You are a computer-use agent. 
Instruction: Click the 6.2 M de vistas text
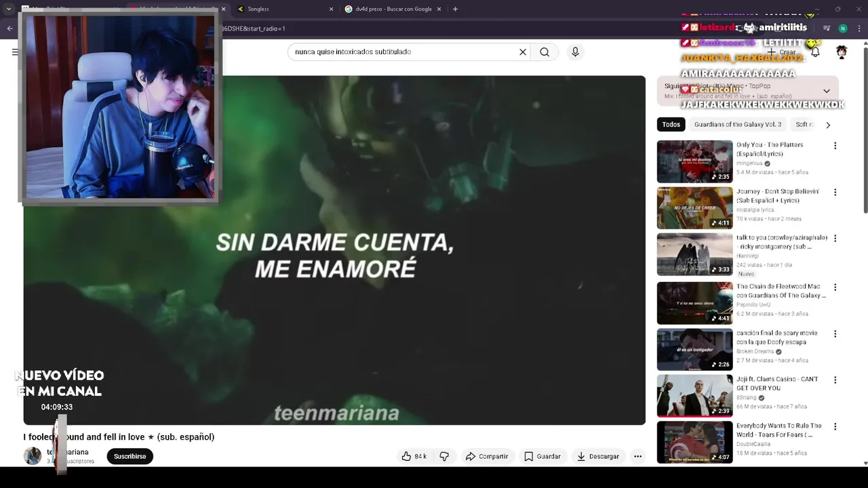755,314
